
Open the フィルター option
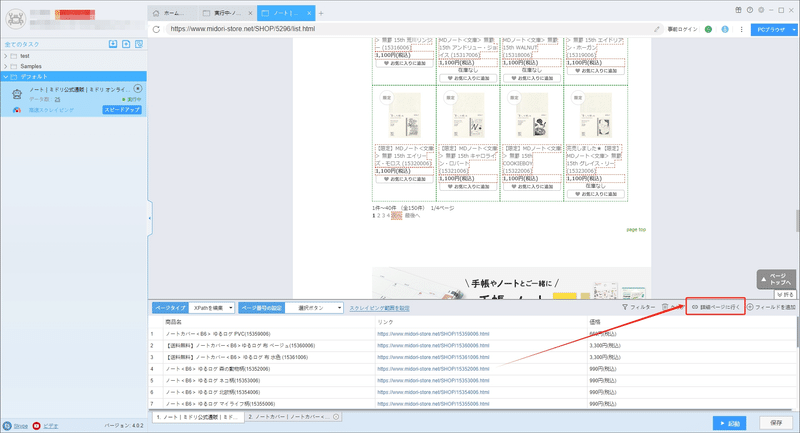coord(638,307)
